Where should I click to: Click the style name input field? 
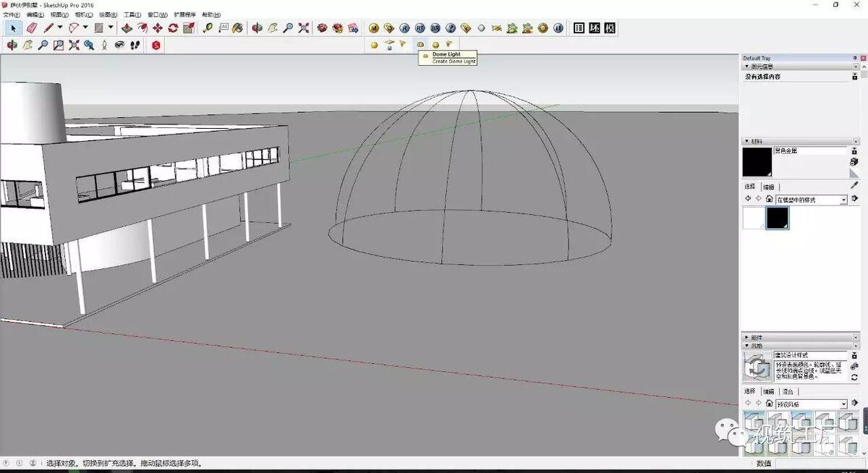[810, 355]
